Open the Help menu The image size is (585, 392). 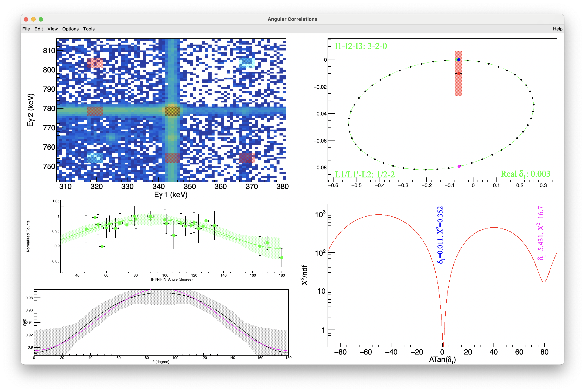tap(558, 29)
